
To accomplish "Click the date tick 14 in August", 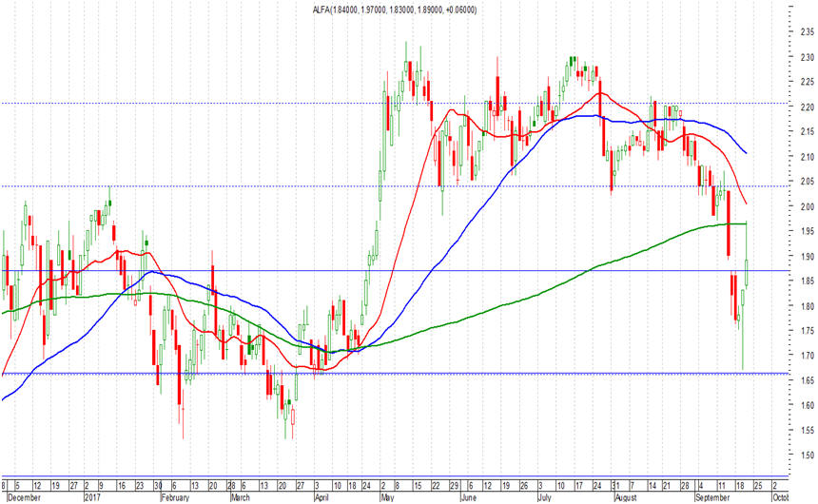I will click(652, 486).
